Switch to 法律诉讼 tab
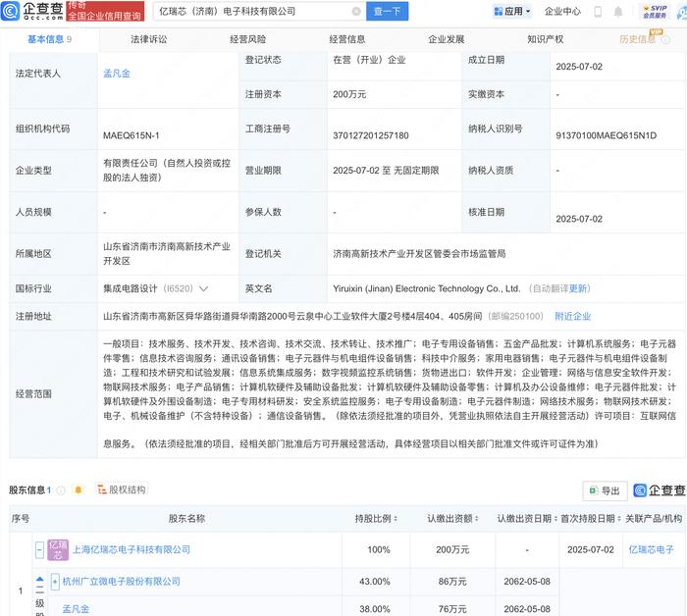 click(148, 39)
